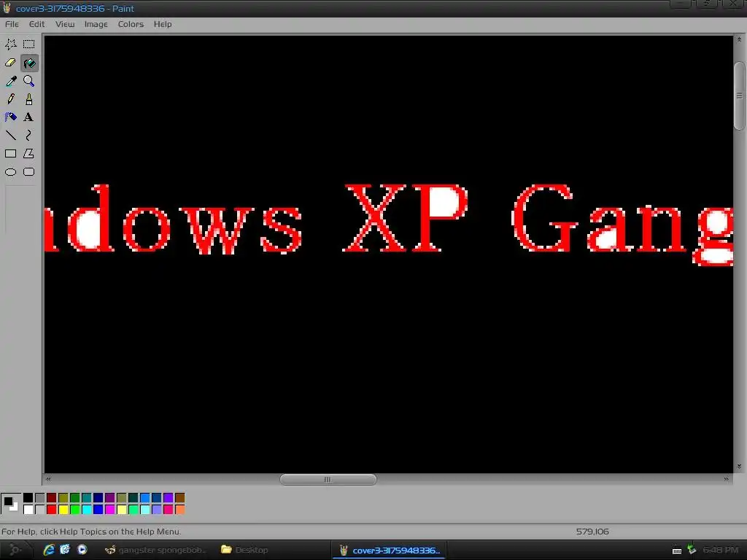Viewport: 747px width, 560px height.
Task: Pick the Pick Color eyedropper tool
Action: (10, 81)
